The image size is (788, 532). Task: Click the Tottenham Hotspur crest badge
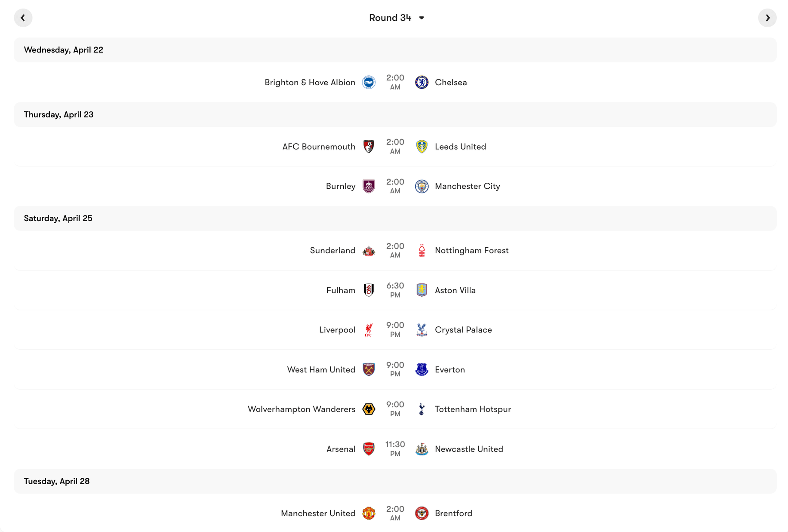[x=422, y=409]
